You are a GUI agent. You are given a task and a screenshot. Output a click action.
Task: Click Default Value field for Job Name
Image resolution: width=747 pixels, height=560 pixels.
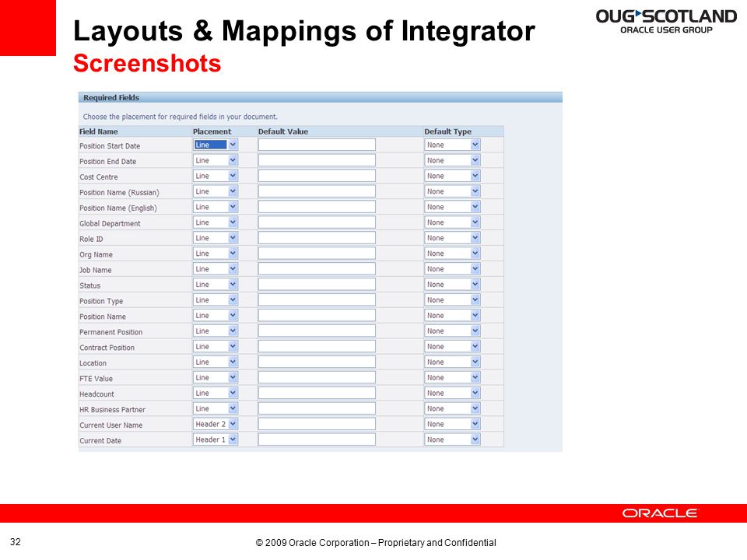[317, 269]
